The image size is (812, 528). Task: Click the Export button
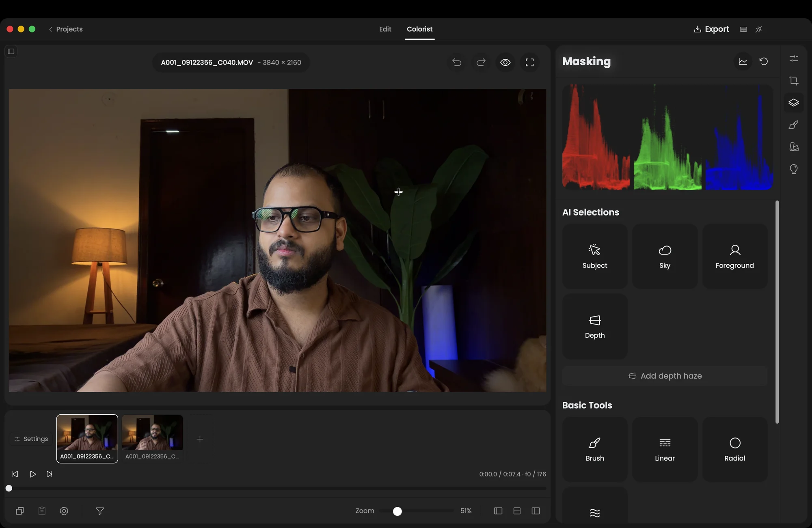click(x=711, y=29)
